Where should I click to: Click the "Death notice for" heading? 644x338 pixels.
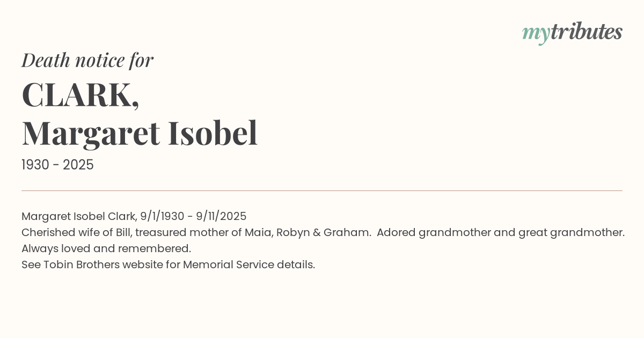click(x=87, y=60)
